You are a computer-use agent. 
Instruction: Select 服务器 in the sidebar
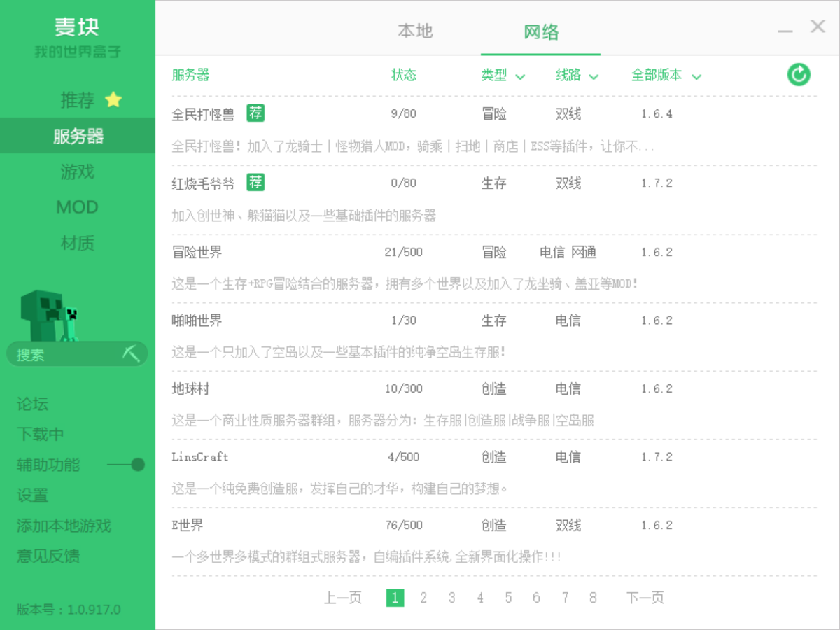click(x=78, y=136)
